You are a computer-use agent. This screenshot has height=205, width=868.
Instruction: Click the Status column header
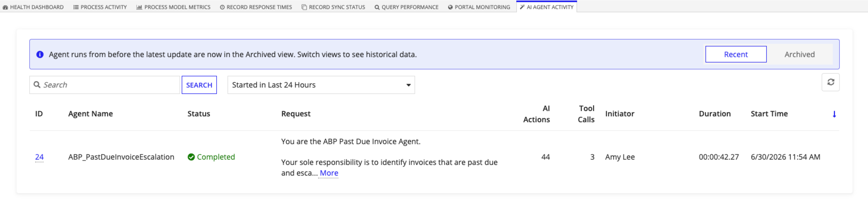pyautogui.click(x=199, y=114)
